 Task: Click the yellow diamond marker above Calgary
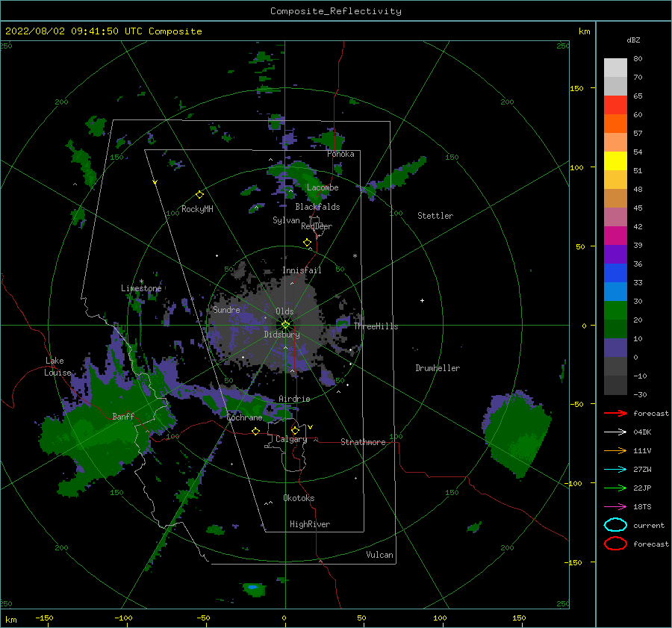click(295, 430)
